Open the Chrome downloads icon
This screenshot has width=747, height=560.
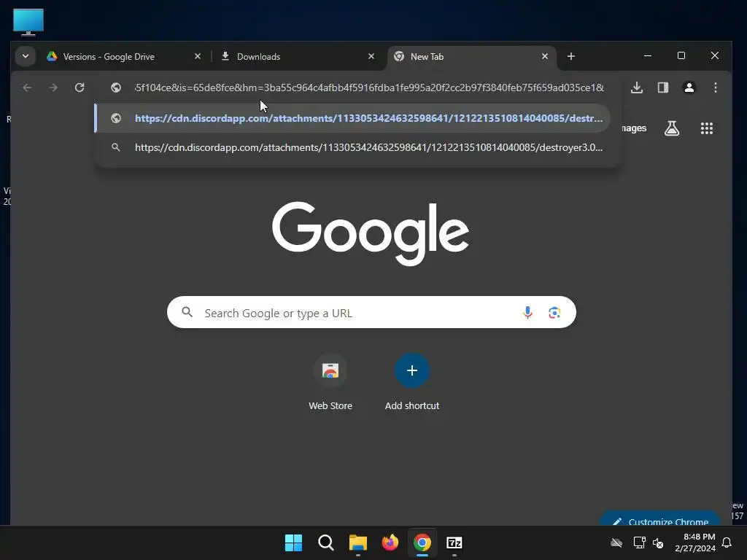(x=637, y=87)
